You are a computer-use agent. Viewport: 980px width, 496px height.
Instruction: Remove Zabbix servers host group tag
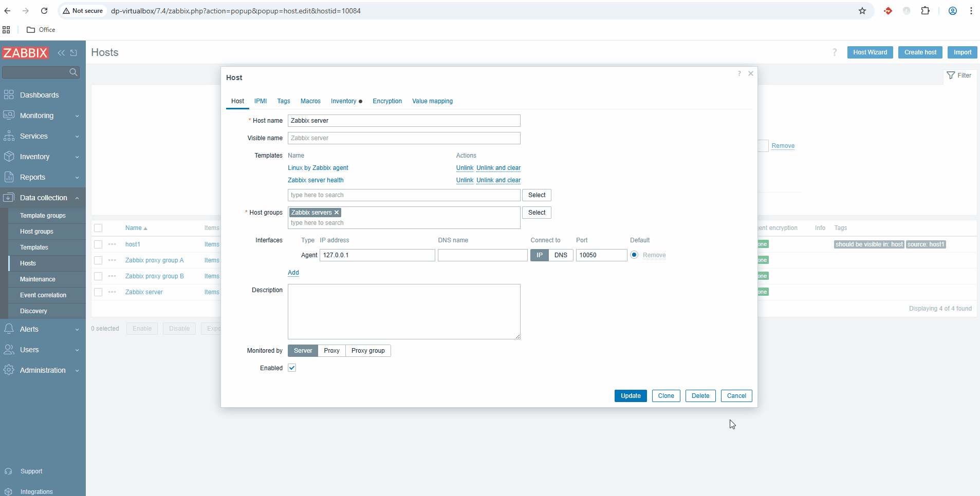tap(337, 213)
